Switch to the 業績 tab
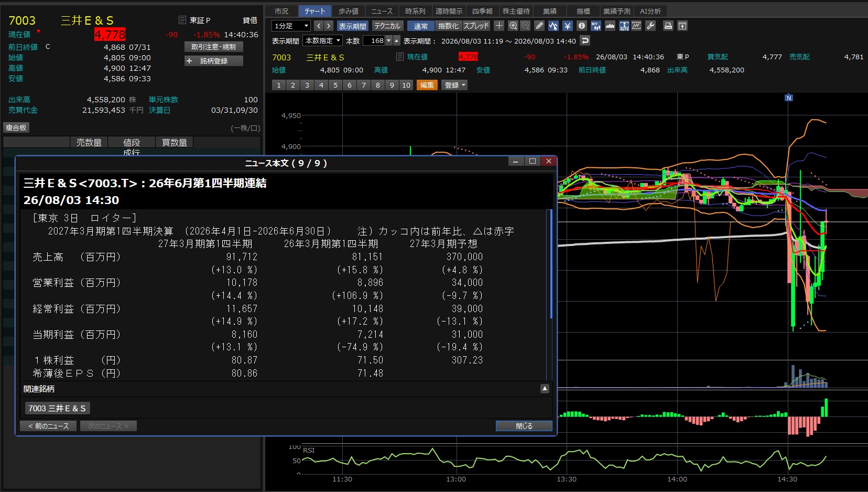The image size is (868, 492). click(x=550, y=11)
